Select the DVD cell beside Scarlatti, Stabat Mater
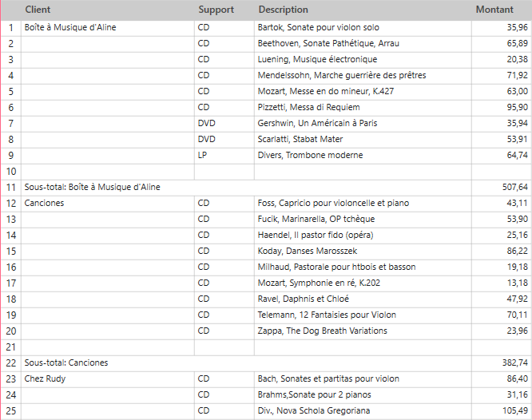This screenshot has height=420, width=532. 207,139
